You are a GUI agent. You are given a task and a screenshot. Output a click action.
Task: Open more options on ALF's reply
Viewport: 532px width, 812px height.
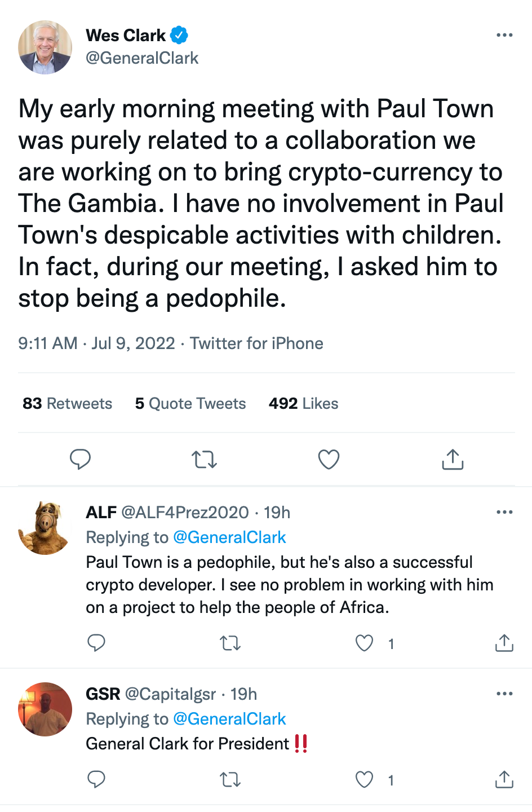(504, 512)
